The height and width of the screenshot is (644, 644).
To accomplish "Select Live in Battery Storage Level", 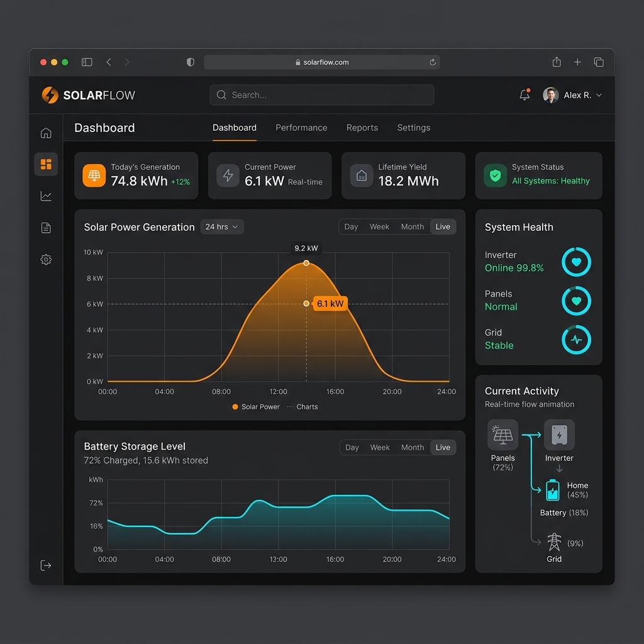I will coord(443,447).
